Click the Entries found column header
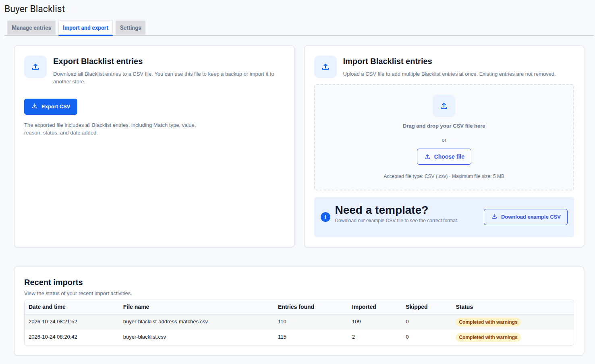The image size is (595, 364). click(296, 307)
